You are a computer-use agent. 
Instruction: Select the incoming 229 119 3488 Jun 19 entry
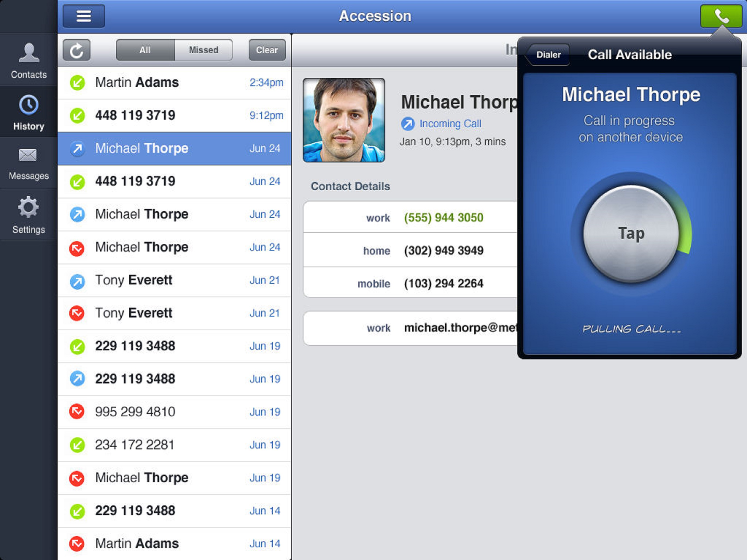[x=175, y=346]
